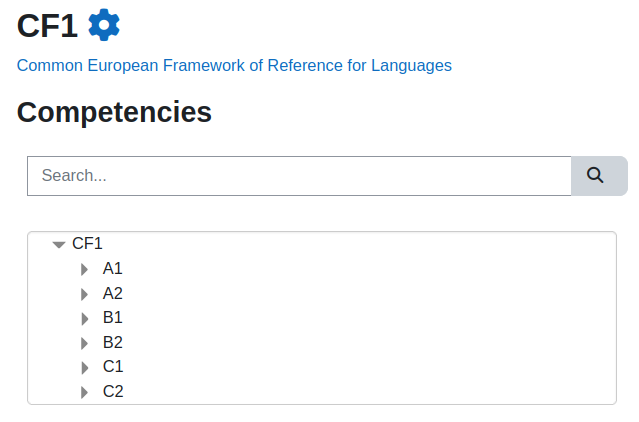
Task: Select the B1 competency label
Action: pyautogui.click(x=112, y=318)
